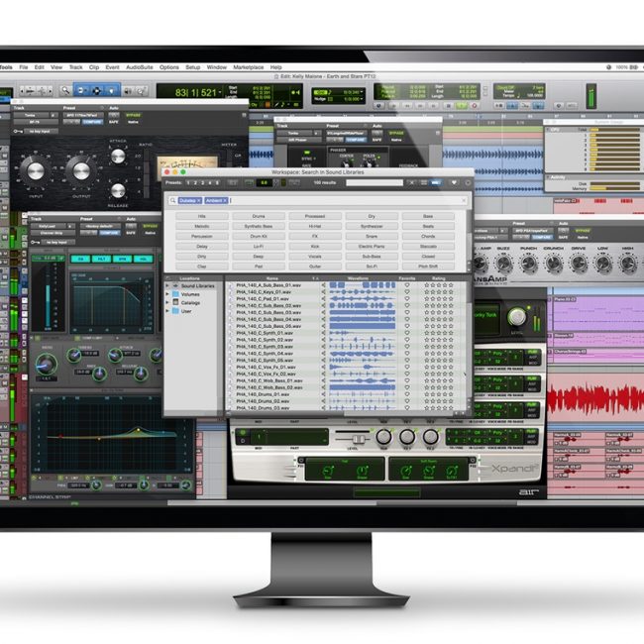Click the transport Rewind button
Screen dimensions: 644x644
407,106
